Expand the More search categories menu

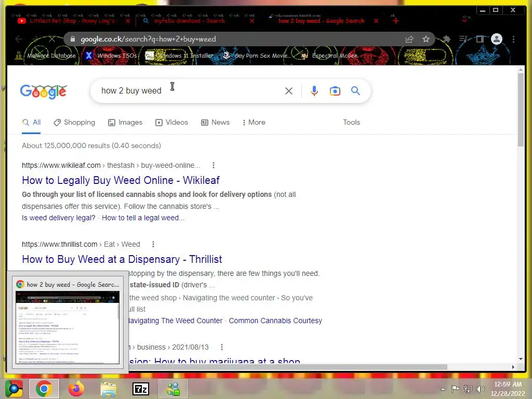coord(254,123)
